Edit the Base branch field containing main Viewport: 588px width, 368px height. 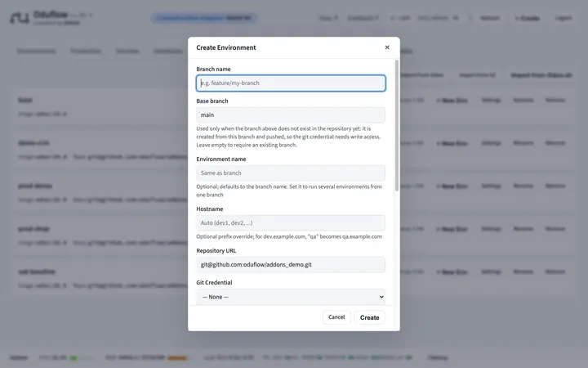pyautogui.click(x=291, y=115)
